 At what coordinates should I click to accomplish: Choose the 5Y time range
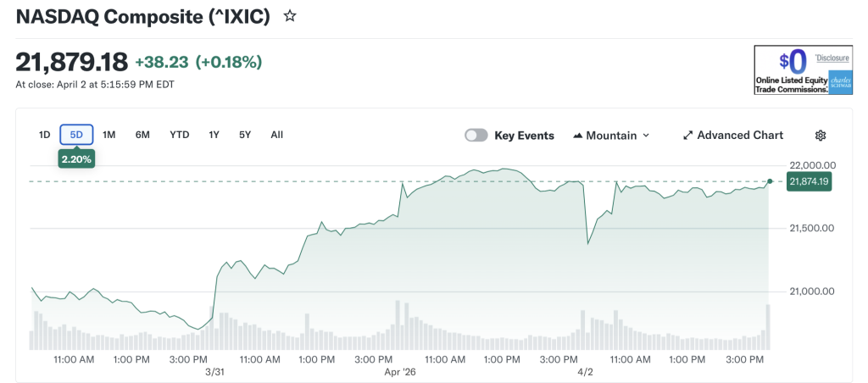tap(245, 135)
